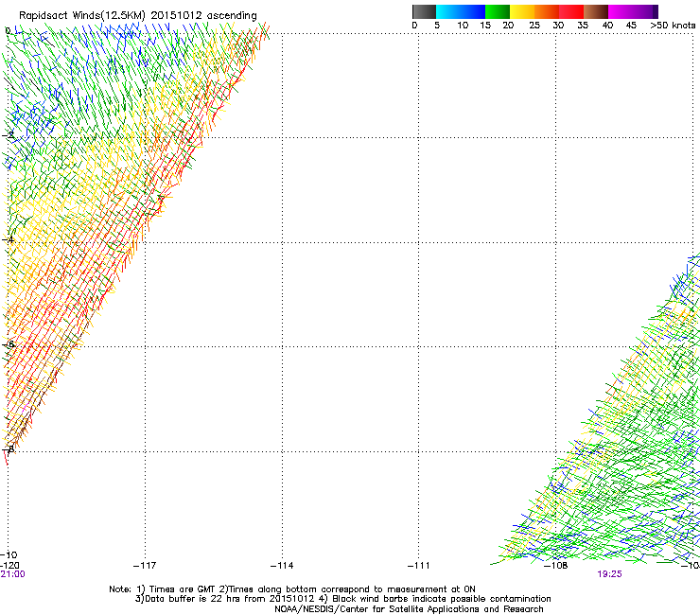This screenshot has height=615, width=700.
Task: Click the green 15-20 knots legend segment
Action: click(x=498, y=11)
